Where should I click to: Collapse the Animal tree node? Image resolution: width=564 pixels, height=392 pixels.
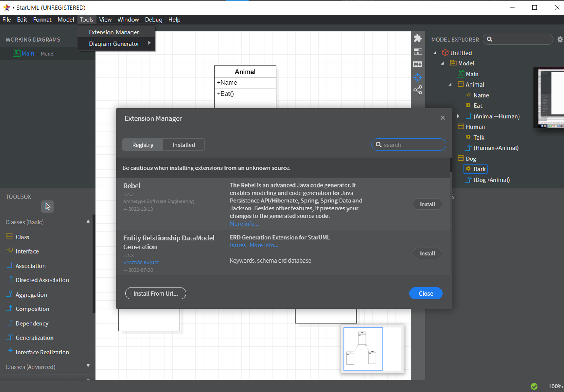tap(450, 85)
